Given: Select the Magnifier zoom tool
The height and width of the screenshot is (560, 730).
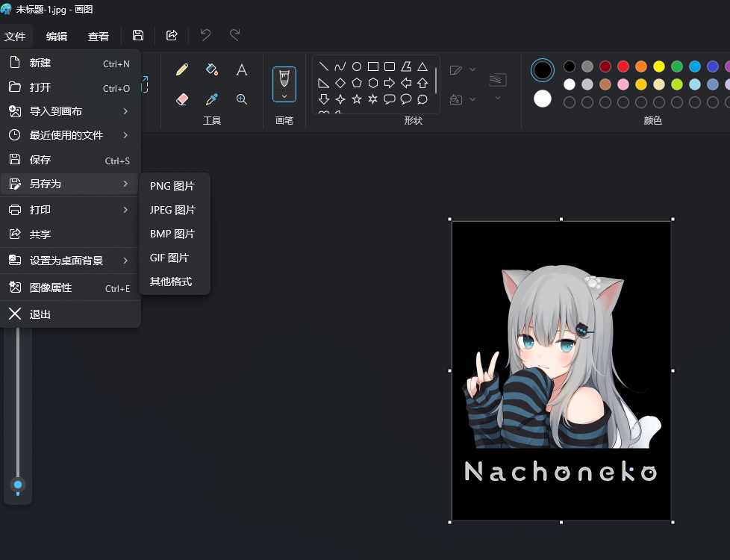Looking at the screenshot, I should (x=242, y=99).
